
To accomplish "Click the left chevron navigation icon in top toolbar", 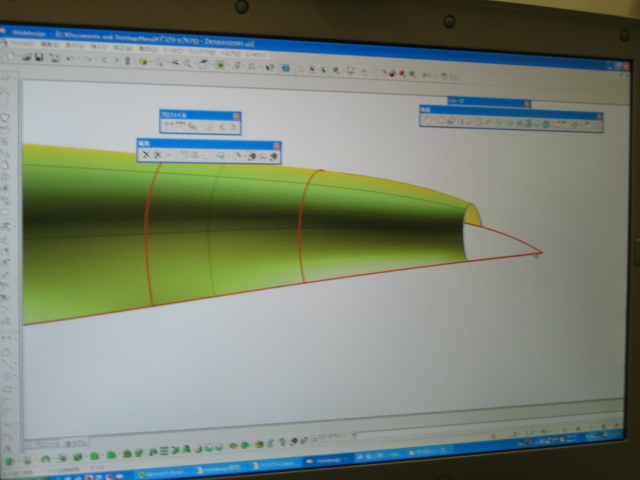I will coord(104,60).
